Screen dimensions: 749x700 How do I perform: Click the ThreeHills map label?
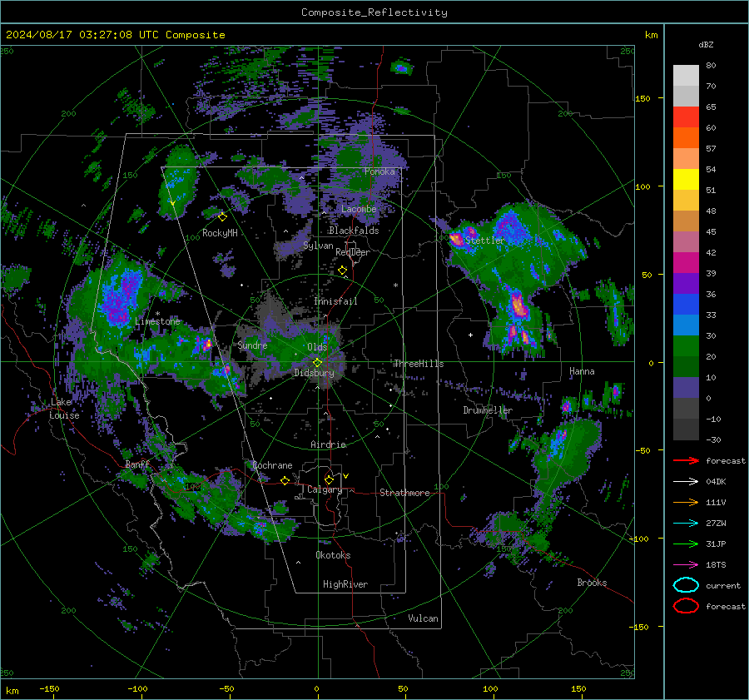419,364
